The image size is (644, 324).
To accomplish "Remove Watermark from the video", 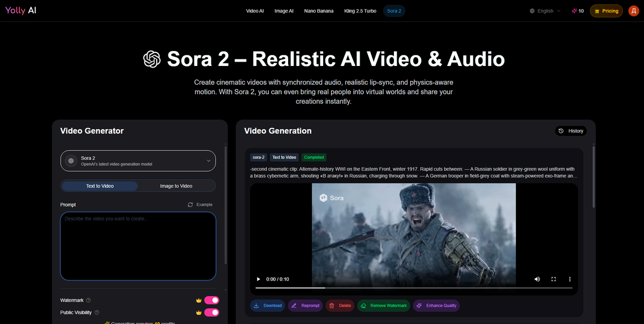I will coord(384,306).
